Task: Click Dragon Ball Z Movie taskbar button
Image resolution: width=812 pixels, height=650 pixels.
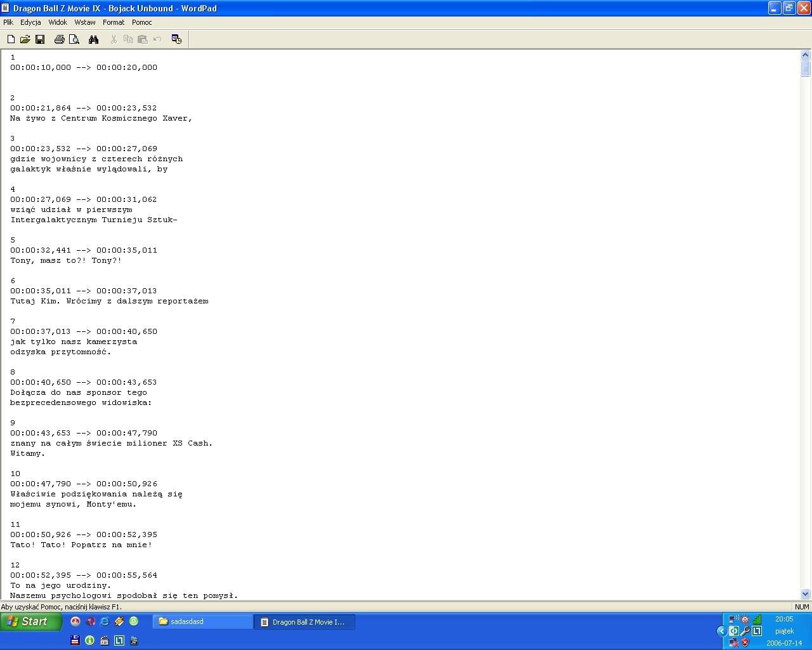Action: click(304, 621)
